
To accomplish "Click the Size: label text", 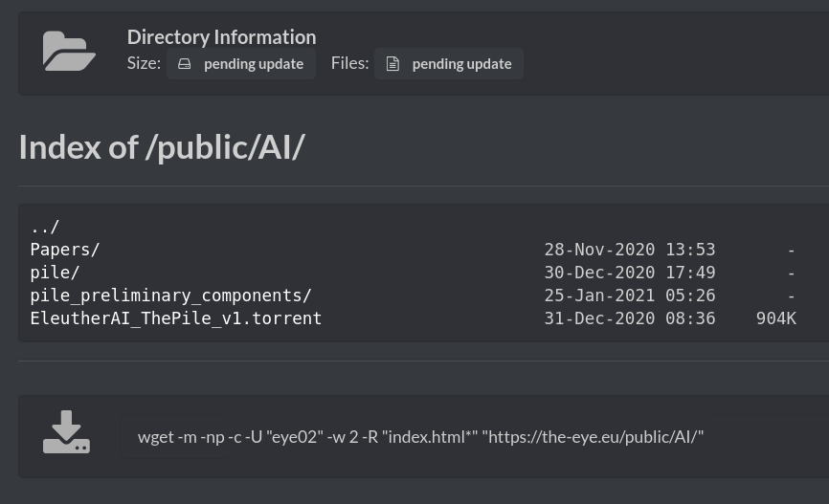I will (144, 63).
